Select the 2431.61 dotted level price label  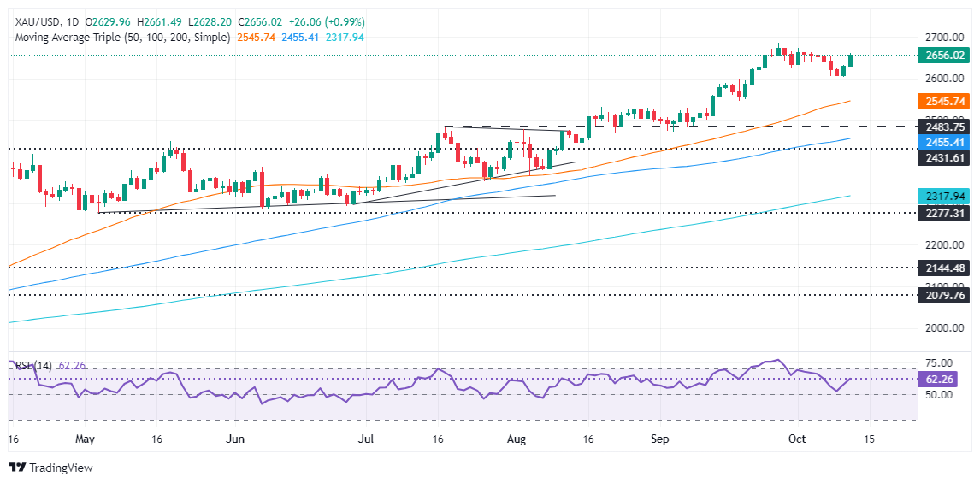(945, 158)
